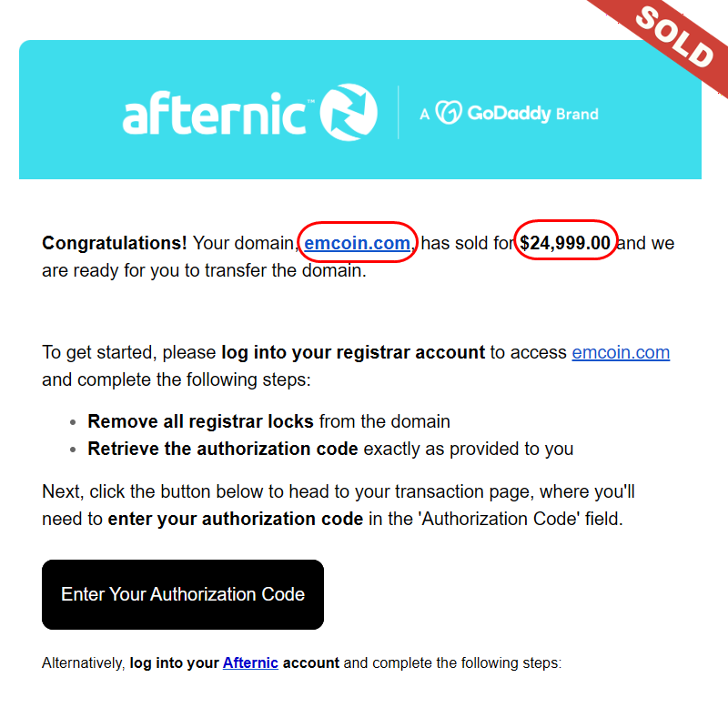Image resolution: width=728 pixels, height=728 pixels.
Task: Click the 'Retrieve the authorization code' bullet item
Action: [x=330, y=449]
